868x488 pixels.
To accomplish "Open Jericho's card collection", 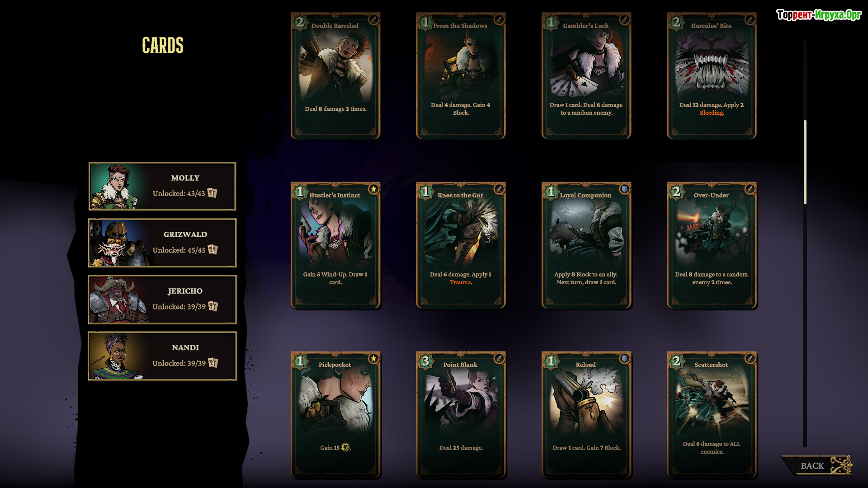I will click(x=162, y=299).
